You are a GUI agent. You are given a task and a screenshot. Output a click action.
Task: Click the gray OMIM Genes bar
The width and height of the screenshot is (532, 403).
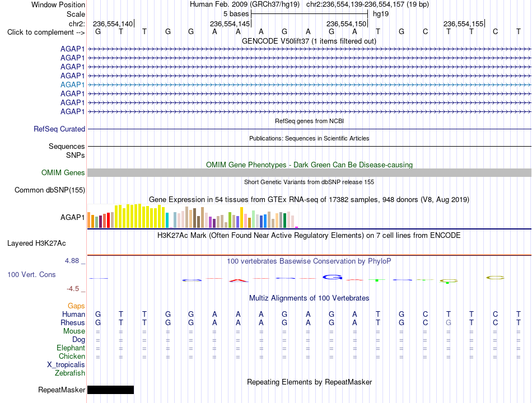(309, 172)
